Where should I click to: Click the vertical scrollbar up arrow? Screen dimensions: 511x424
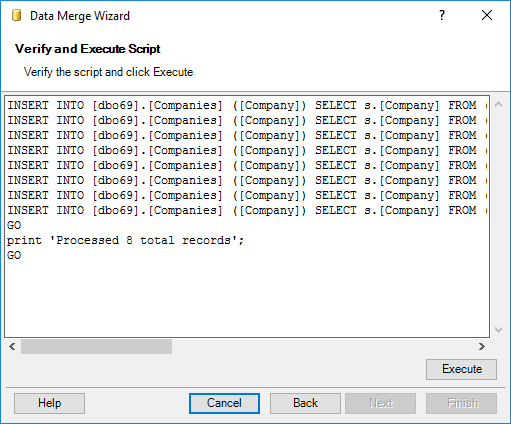[x=498, y=104]
